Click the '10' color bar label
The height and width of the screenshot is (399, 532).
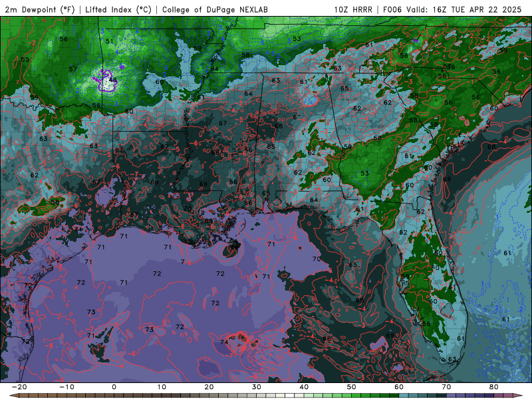[x=162, y=387]
